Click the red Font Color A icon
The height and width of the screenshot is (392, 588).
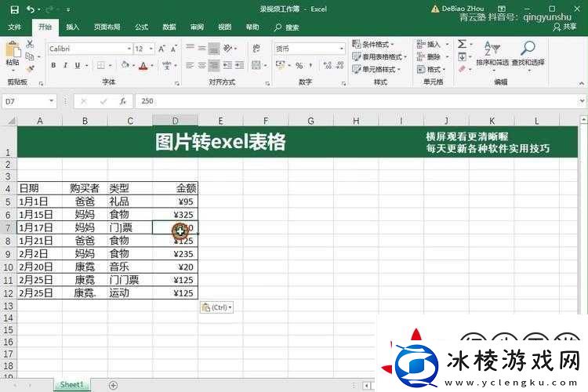(143, 66)
